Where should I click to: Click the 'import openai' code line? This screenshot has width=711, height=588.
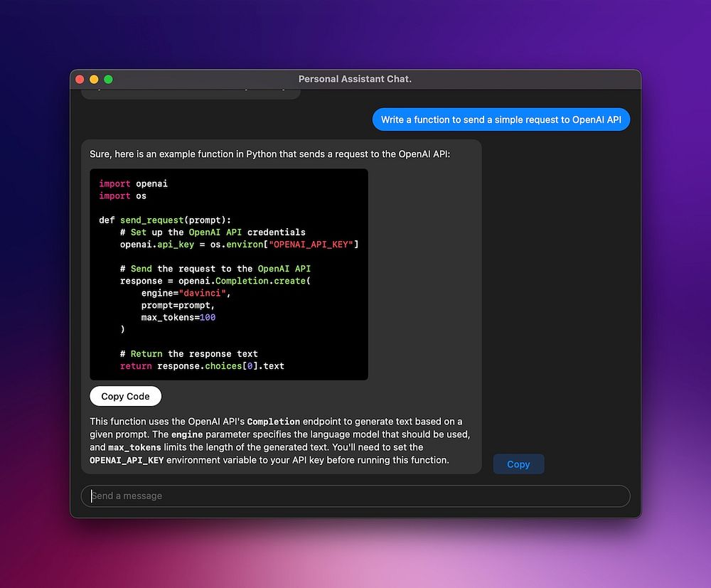(x=134, y=183)
